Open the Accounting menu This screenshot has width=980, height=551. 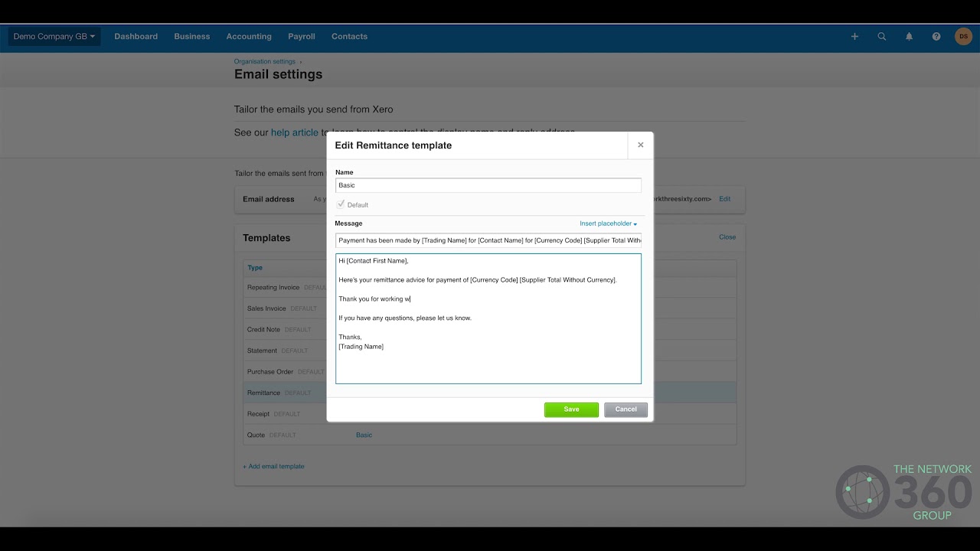249,36
